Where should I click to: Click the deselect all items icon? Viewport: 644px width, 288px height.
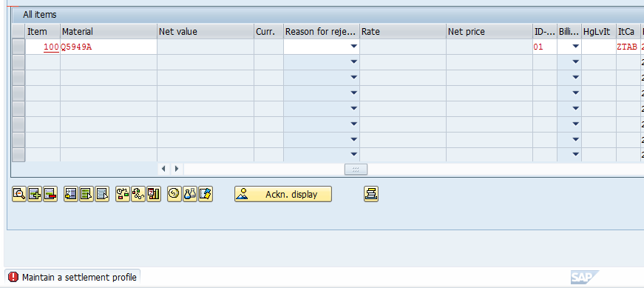tap(102, 194)
